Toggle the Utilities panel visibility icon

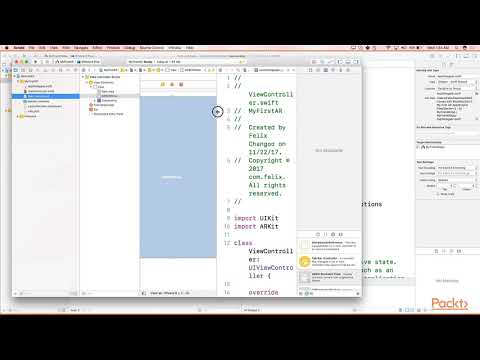356,62
